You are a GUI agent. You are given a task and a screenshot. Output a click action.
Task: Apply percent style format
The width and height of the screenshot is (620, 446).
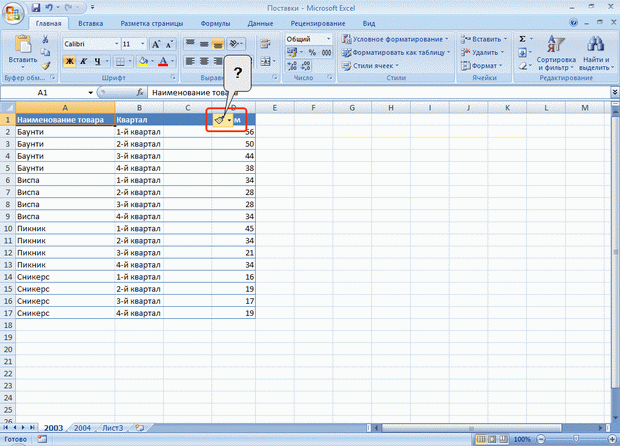pyautogui.click(x=312, y=52)
